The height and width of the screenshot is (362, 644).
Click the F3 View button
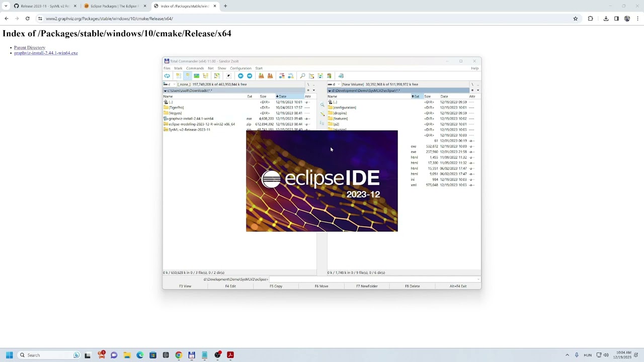[185, 286]
